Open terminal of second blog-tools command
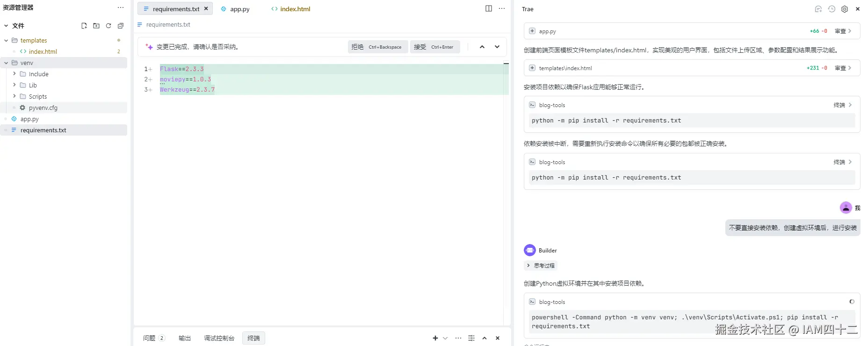This screenshot has height=346, width=868. 843,162
